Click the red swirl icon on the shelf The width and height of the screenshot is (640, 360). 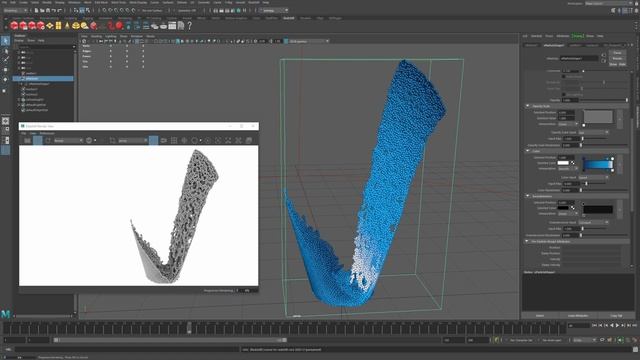tap(111, 26)
